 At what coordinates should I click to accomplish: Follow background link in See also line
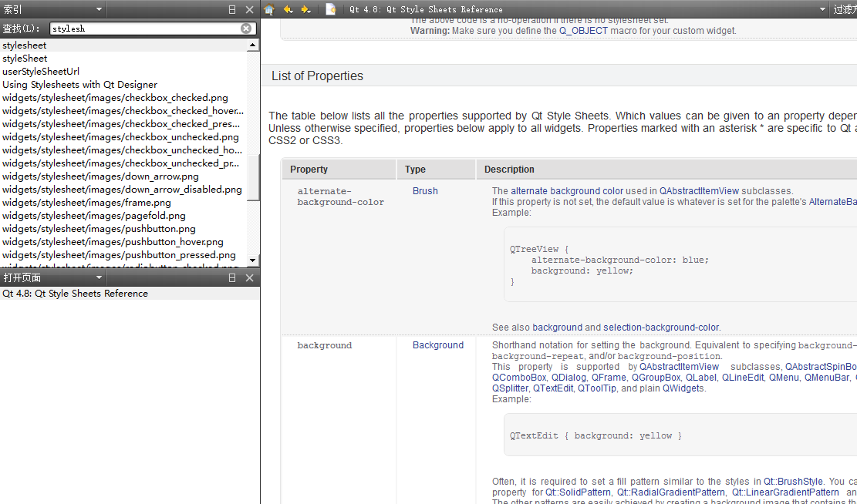click(x=558, y=328)
